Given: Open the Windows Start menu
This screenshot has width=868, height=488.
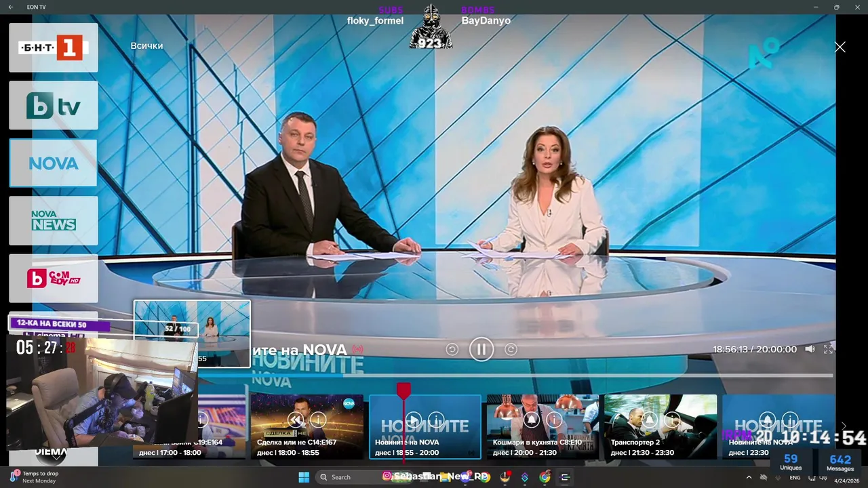Looking at the screenshot, I should point(304,477).
